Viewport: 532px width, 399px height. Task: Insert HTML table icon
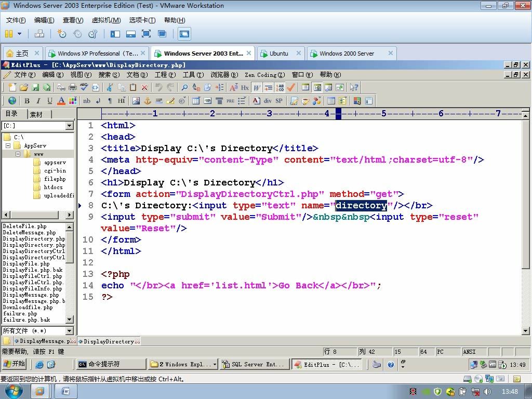[x=196, y=101]
